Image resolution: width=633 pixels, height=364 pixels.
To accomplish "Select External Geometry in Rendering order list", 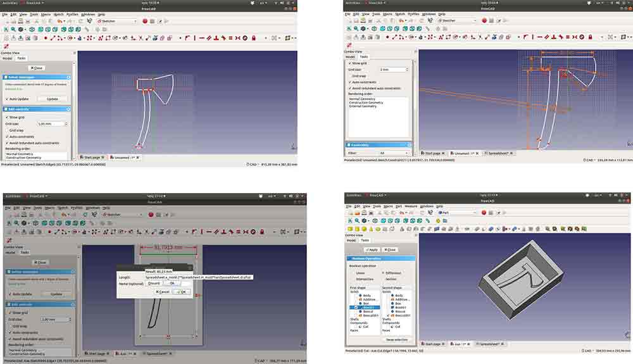I will click(363, 106).
